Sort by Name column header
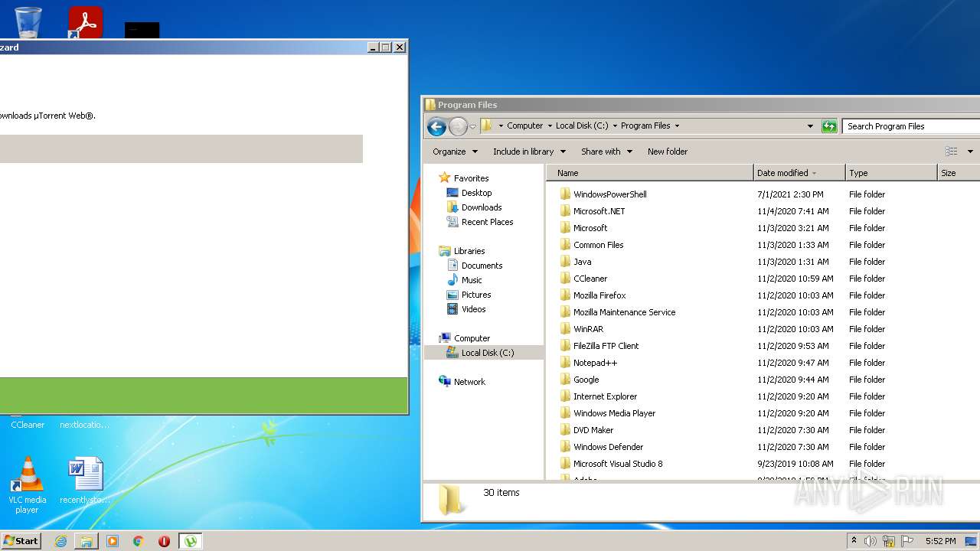 click(651, 173)
